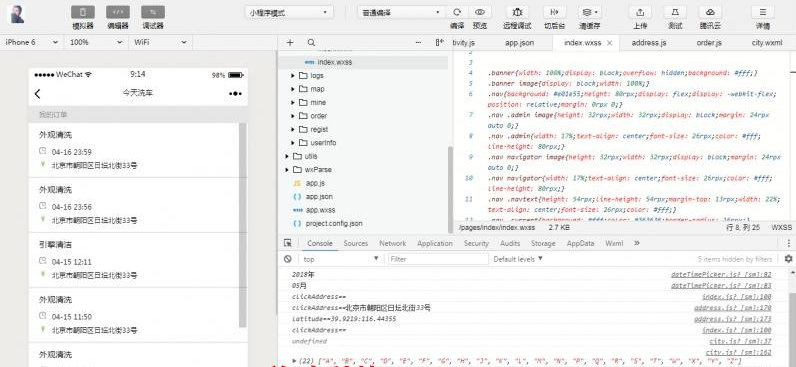Click the dateTimePicker.js? [sm]:82 source link
The height and width of the screenshot is (367, 796).
(721, 274)
